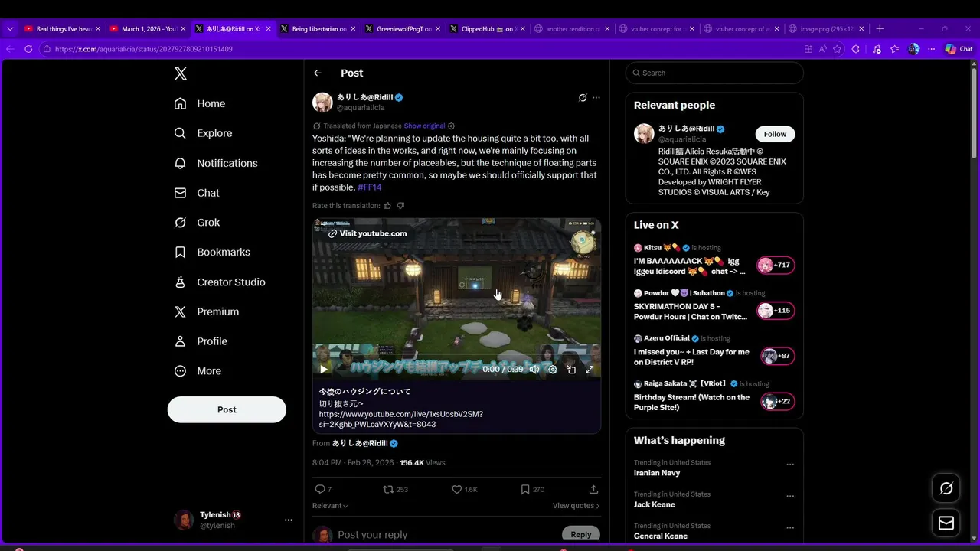Open video settings gear icon
The image size is (980, 551).
[x=554, y=369]
